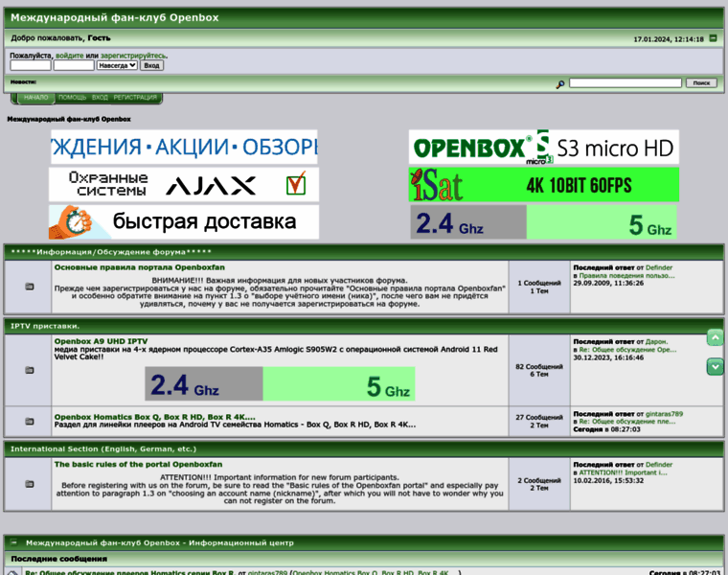728x575 pixels.
Task: Open the Openbox A9 UHD IPTV board
Action: tap(101, 341)
